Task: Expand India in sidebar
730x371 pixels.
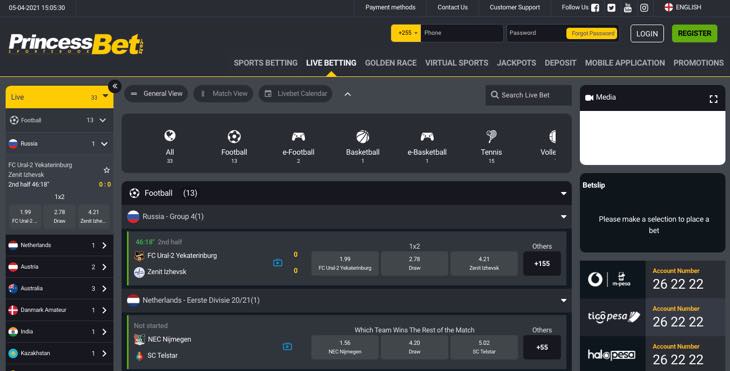Action: [x=104, y=332]
